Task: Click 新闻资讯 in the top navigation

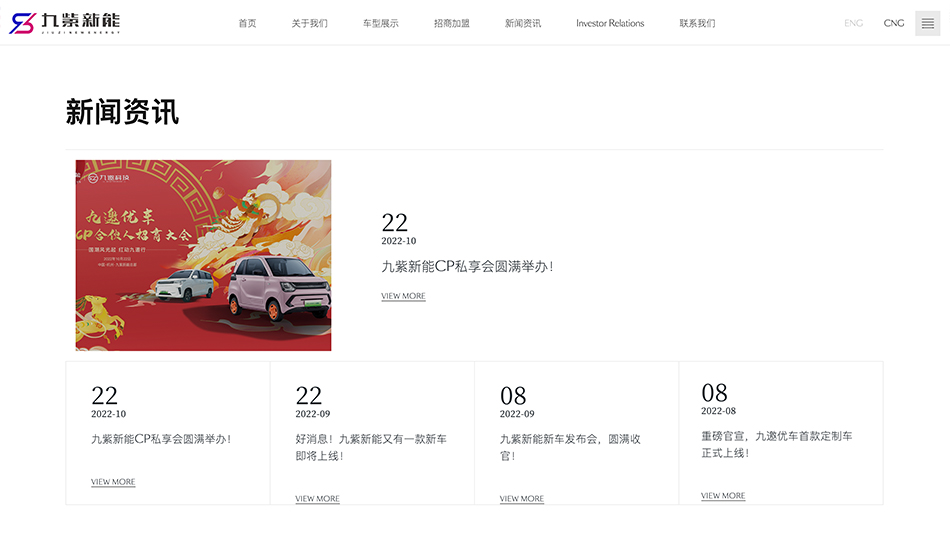Action: (522, 23)
